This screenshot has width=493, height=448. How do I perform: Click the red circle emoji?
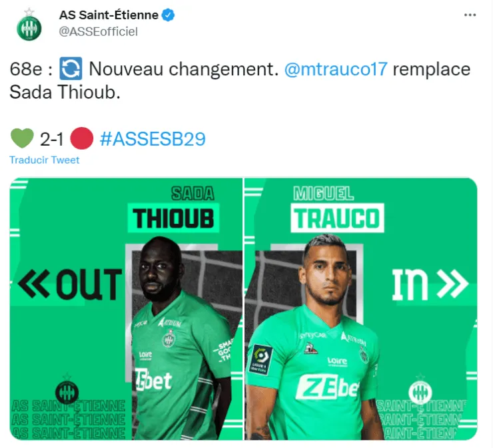[82, 138]
